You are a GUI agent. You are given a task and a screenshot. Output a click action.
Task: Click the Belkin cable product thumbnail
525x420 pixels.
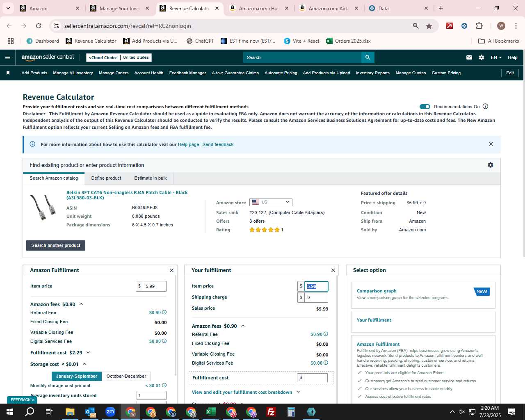point(43,207)
